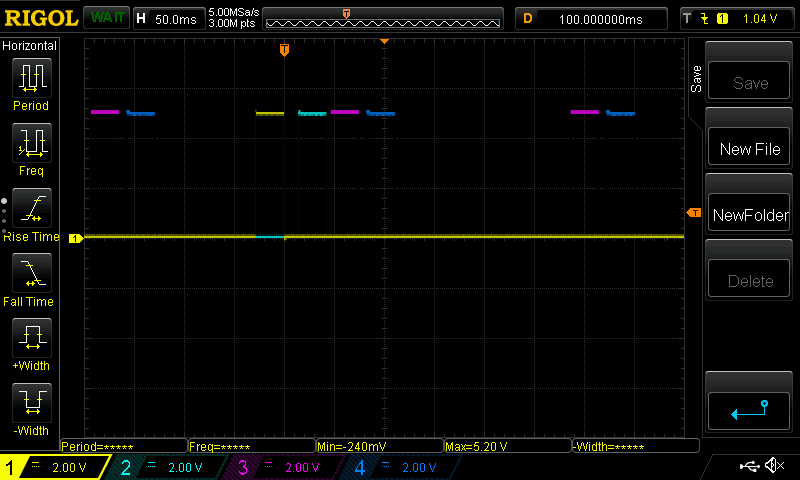800x480 pixels.
Task: Select the +Width measurement icon
Action: click(32, 337)
